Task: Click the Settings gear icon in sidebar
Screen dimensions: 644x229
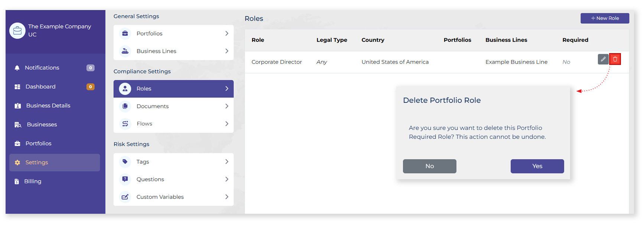Action: point(17,163)
